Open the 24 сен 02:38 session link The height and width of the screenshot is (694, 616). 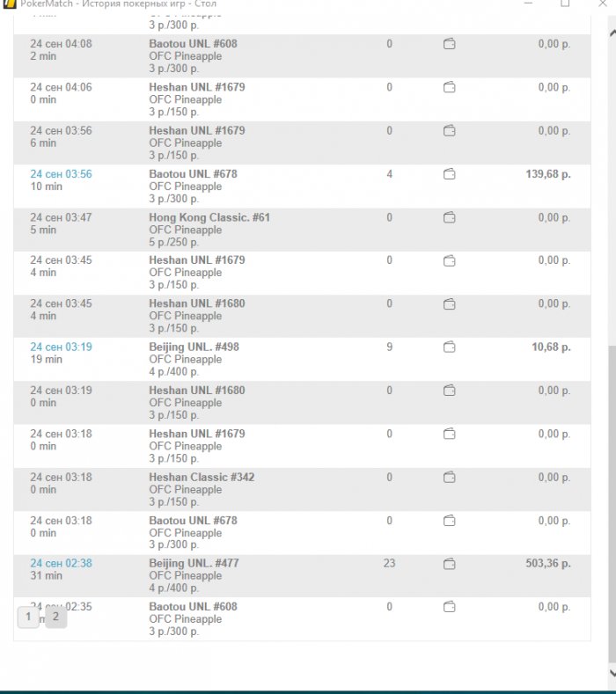tap(61, 564)
